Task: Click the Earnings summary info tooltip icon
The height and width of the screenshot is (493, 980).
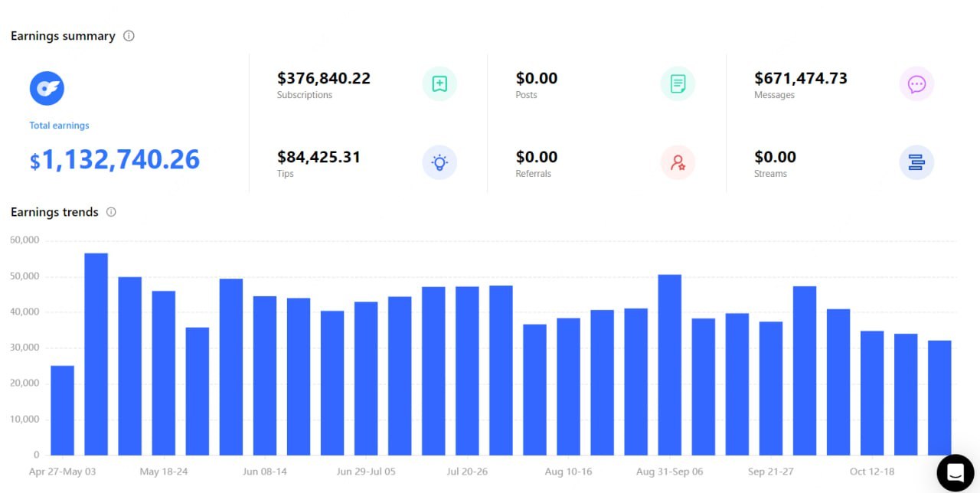Action: (129, 35)
